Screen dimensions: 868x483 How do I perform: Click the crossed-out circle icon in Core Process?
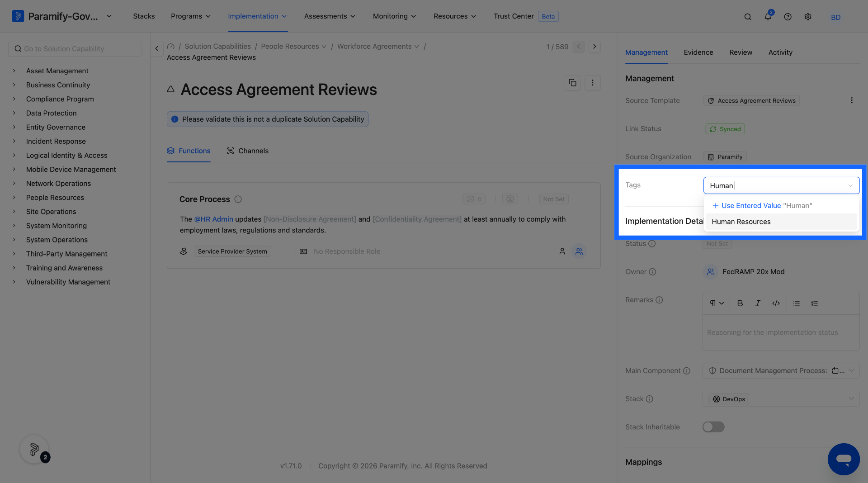pyautogui.click(x=510, y=199)
